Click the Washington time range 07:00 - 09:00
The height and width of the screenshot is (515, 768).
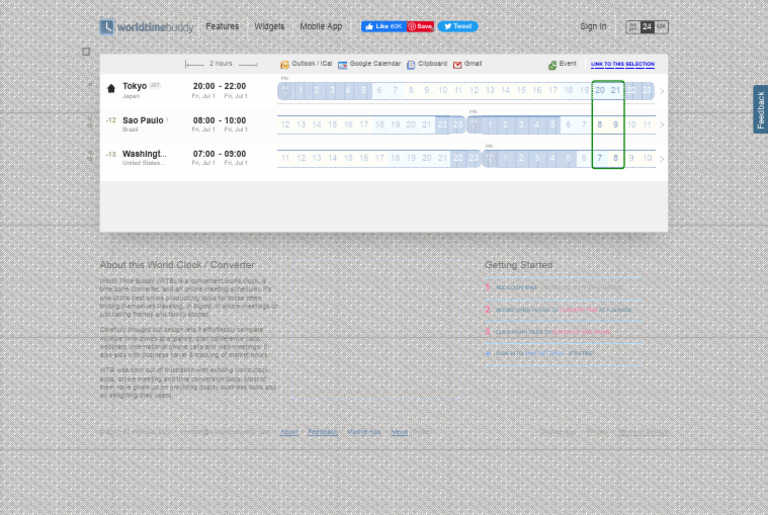pos(219,154)
